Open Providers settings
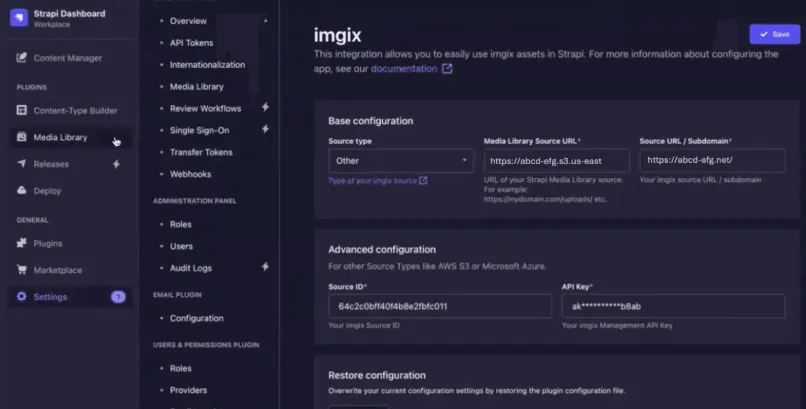 (188, 390)
